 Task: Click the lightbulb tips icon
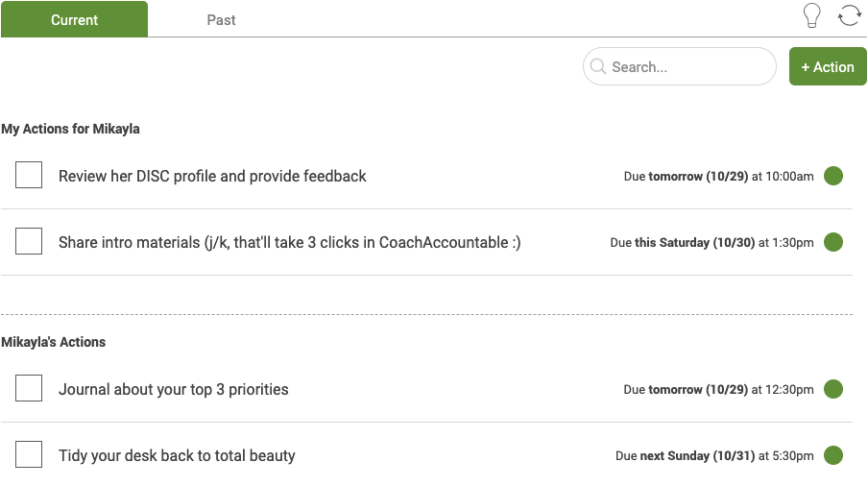point(811,15)
